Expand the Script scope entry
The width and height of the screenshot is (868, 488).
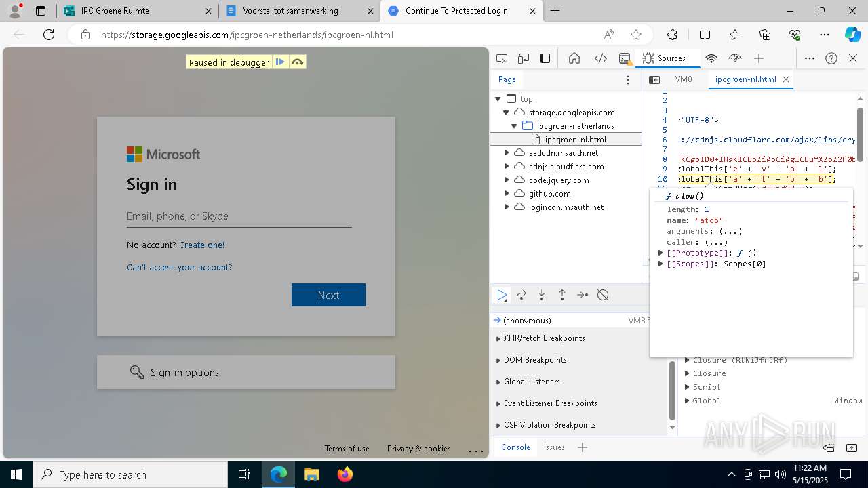[687, 387]
